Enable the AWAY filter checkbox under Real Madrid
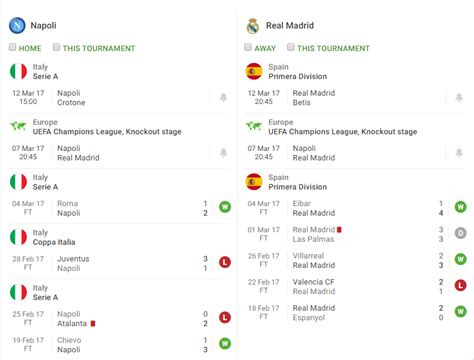The height and width of the screenshot is (360, 474). [x=248, y=47]
